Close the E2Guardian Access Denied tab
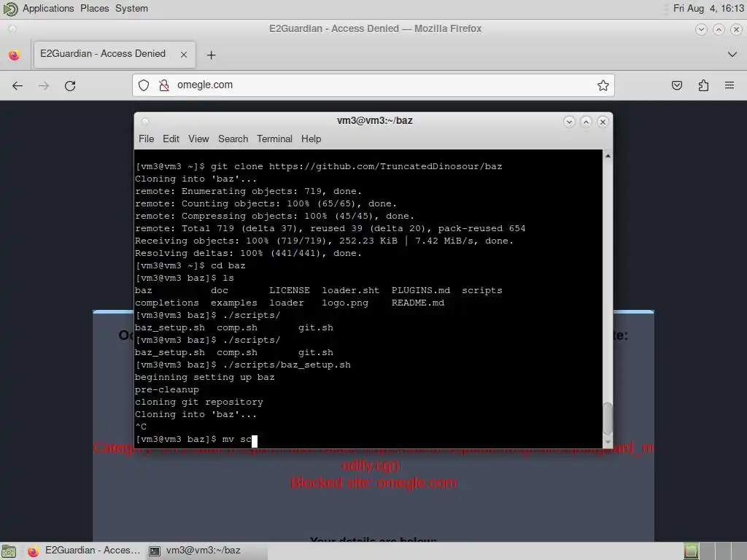The height and width of the screenshot is (560, 747). coord(183,55)
